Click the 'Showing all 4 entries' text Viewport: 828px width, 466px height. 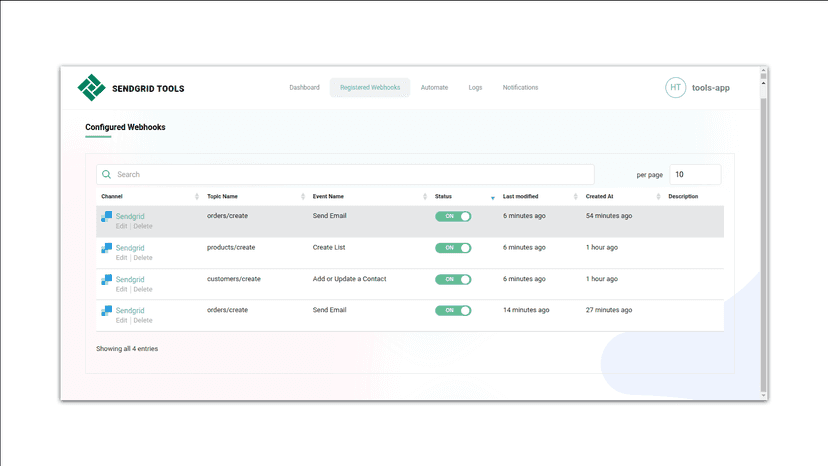127,349
